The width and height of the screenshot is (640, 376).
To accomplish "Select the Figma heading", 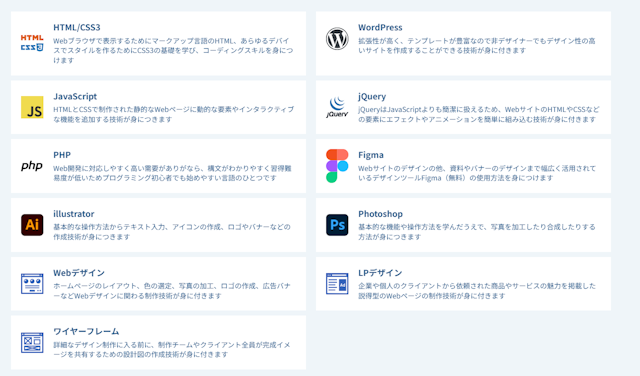I will tap(371, 155).
